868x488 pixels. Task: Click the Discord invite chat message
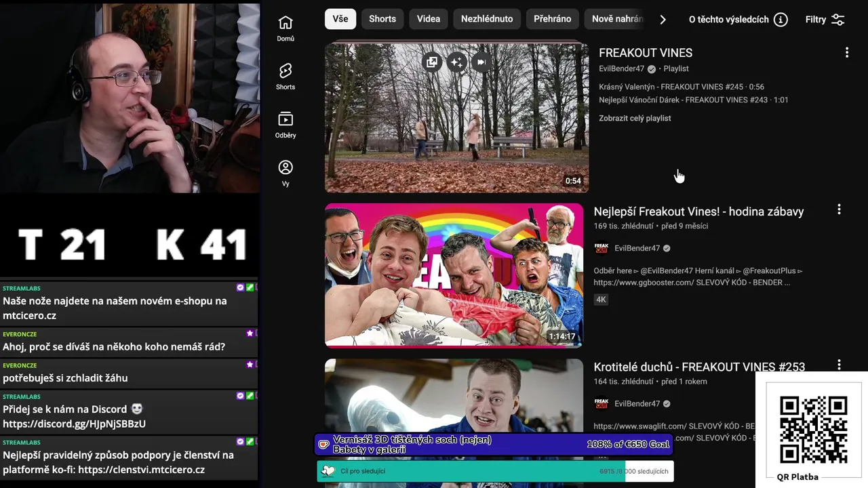[x=129, y=412]
